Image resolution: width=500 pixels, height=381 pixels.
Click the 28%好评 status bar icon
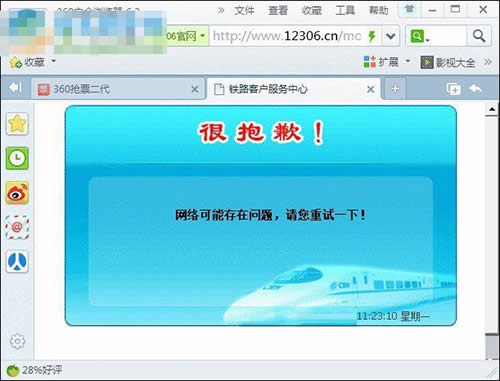click(x=13, y=370)
